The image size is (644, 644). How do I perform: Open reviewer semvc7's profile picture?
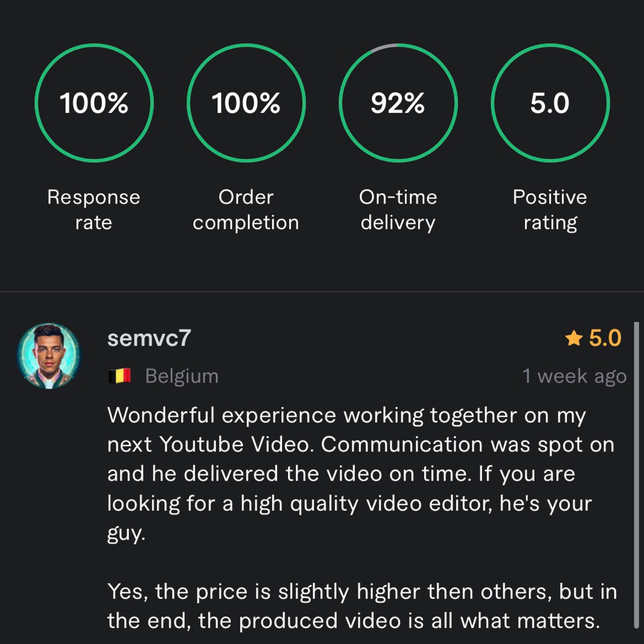[x=49, y=356]
